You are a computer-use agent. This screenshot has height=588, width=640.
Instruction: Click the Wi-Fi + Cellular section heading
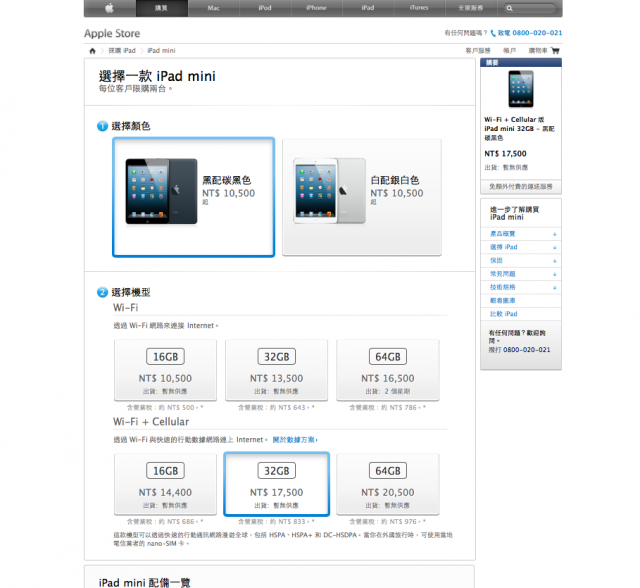click(151, 422)
